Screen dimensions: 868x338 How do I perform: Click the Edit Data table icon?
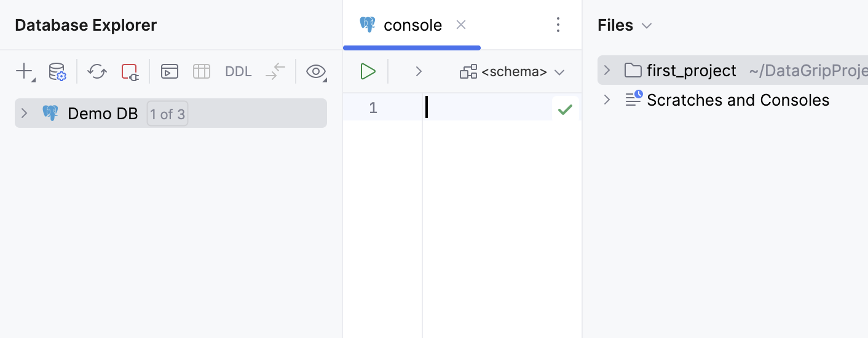[x=202, y=71]
